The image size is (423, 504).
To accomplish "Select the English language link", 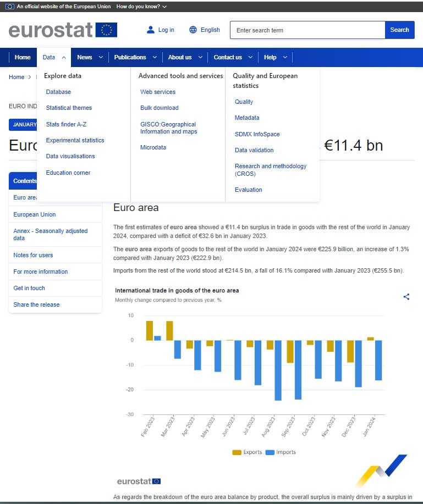I will click(x=210, y=30).
